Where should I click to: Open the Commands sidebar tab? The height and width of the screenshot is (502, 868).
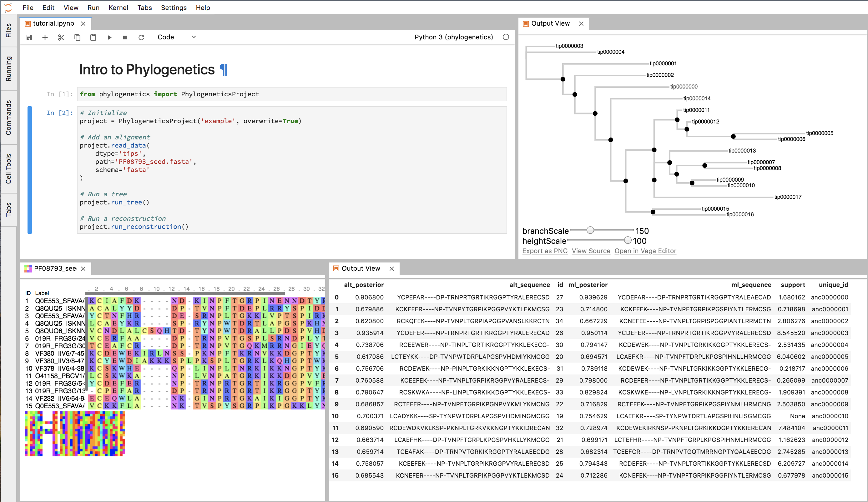point(8,118)
